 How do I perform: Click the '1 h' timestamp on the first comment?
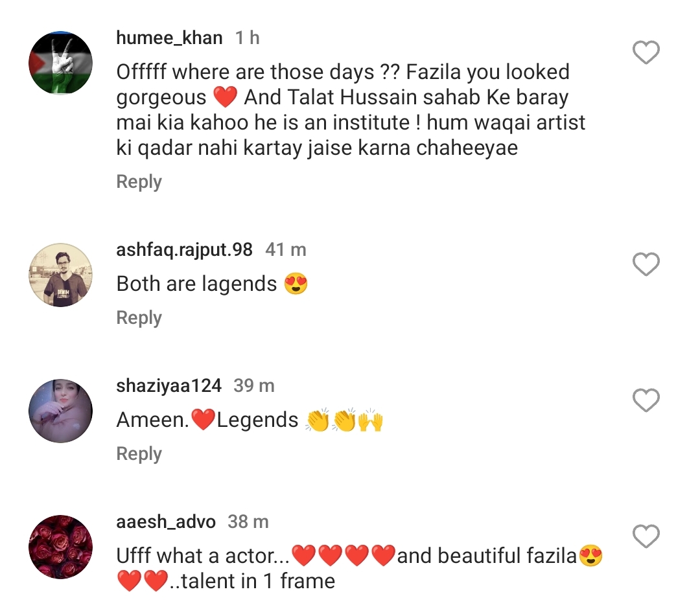tap(248, 38)
